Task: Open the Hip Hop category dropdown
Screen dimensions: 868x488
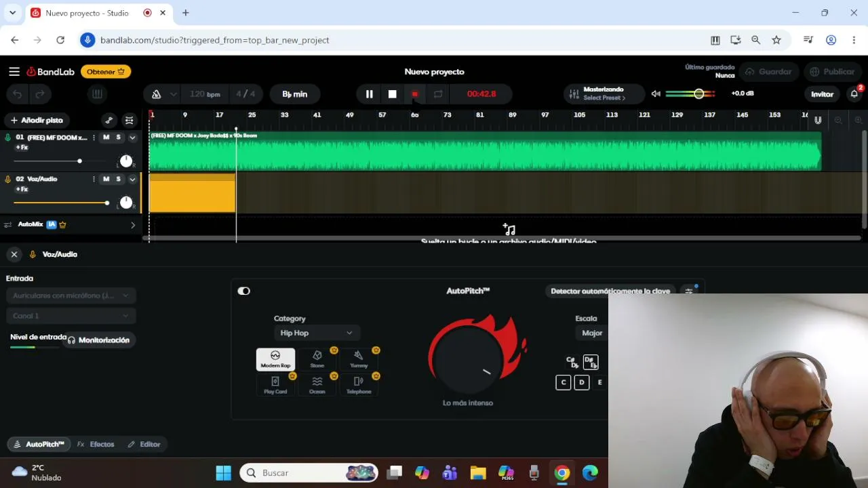Action: tap(316, 333)
